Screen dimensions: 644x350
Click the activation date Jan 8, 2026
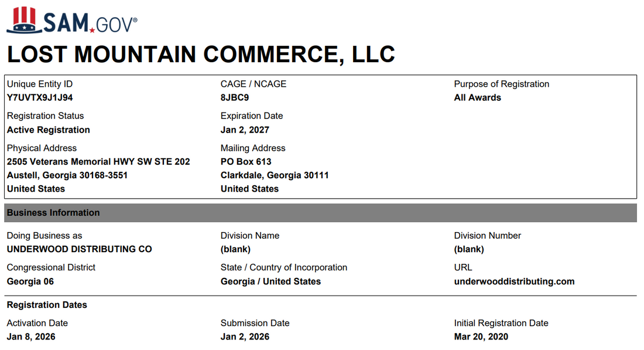(x=31, y=337)
